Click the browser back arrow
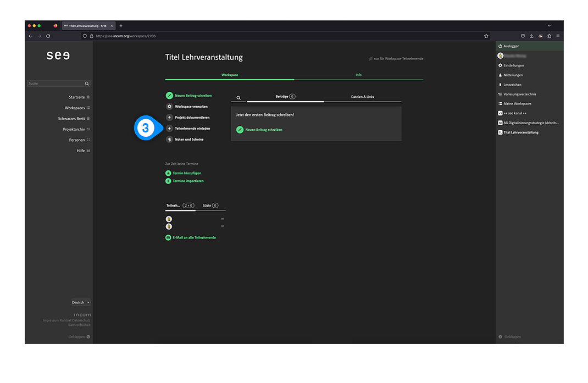This screenshot has height=383, width=588. 30,36
